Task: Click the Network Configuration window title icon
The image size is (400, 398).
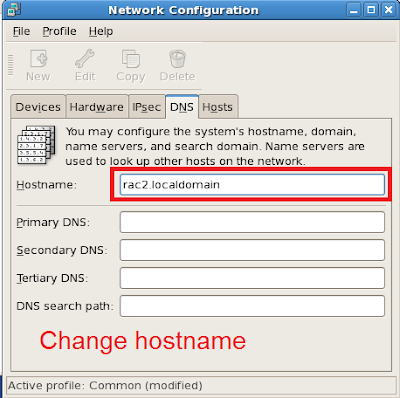Action: (x=14, y=9)
